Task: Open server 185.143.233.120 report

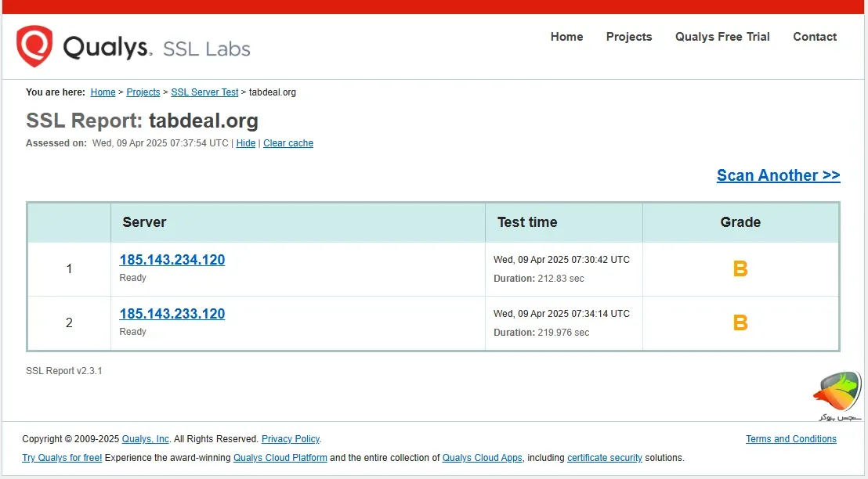Action: [x=172, y=314]
